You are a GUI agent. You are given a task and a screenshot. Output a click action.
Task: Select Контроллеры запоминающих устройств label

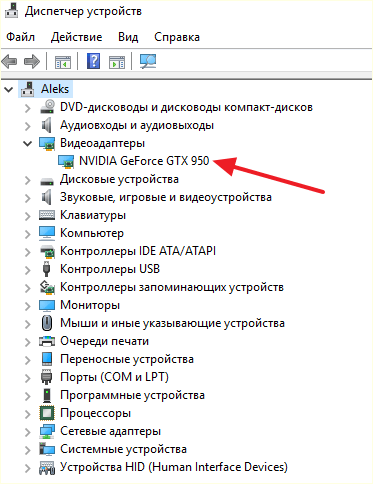tap(172, 287)
